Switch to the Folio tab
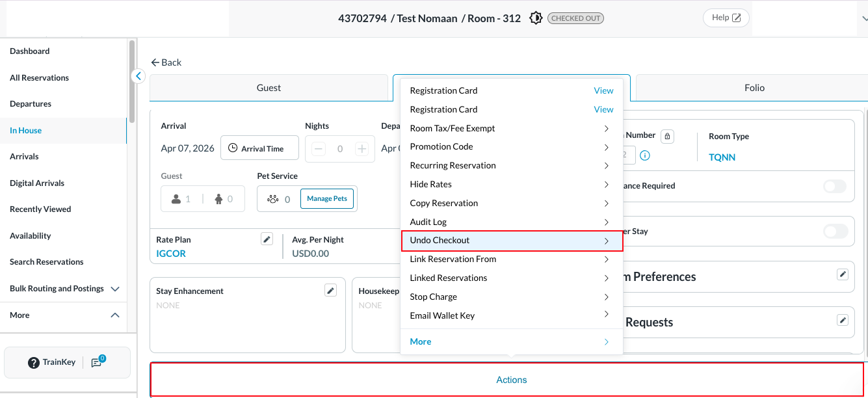Screen dimensions: 868x398 tap(754, 88)
